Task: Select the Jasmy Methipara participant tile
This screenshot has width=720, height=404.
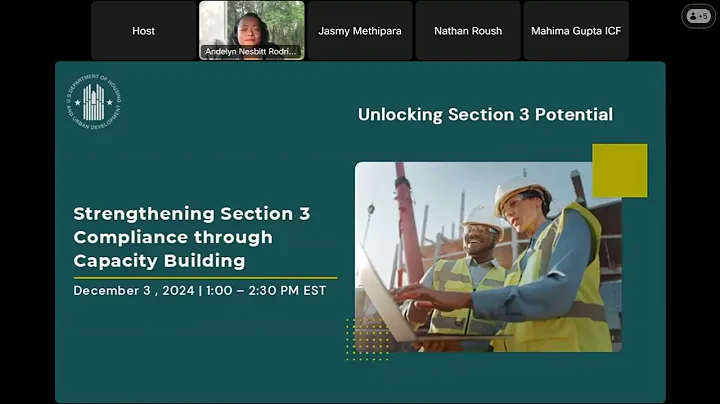Action: click(360, 30)
